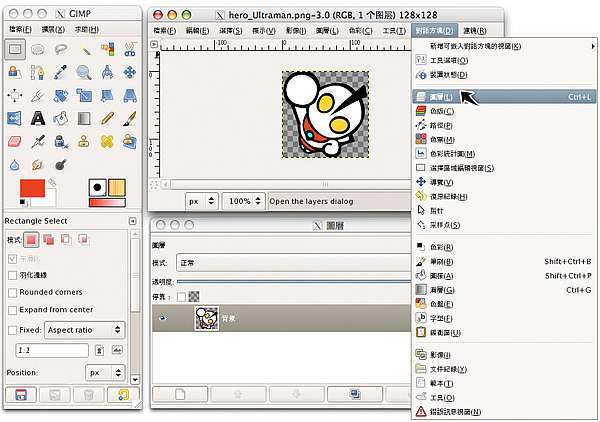This screenshot has width=600, height=422.
Task: Activate the Foreground Select tool
Action: (15, 72)
